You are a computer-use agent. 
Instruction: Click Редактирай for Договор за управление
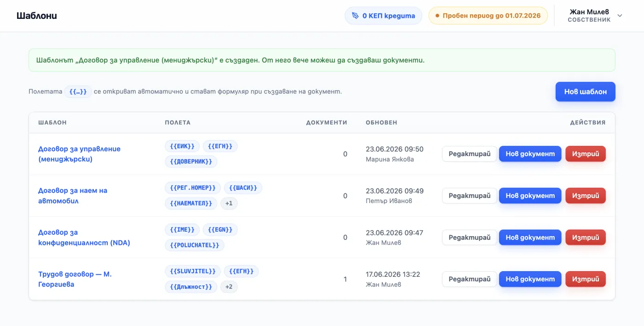tap(469, 154)
